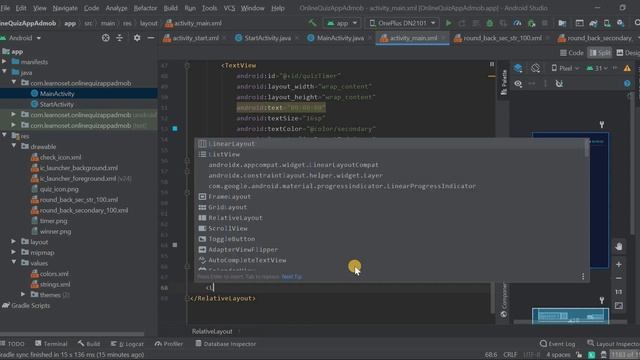
Task: Click autocomplete popup scrollbar
Action: (x=587, y=149)
